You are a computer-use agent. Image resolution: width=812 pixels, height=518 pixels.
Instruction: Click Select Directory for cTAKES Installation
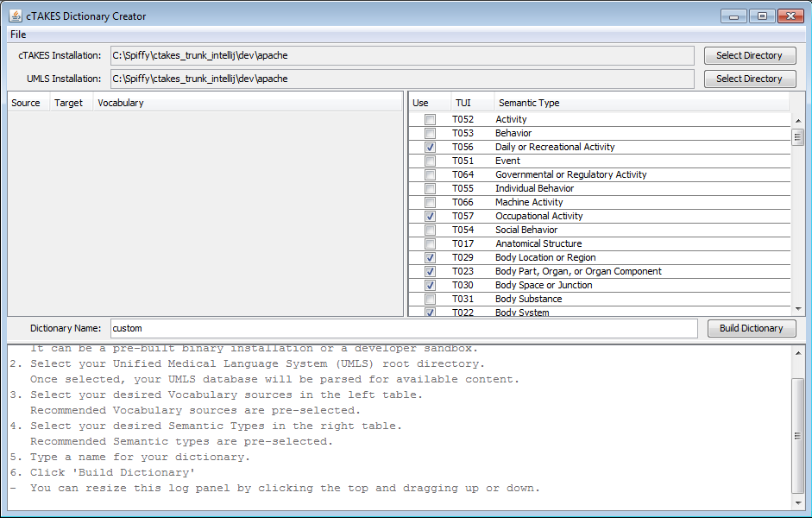(x=749, y=55)
